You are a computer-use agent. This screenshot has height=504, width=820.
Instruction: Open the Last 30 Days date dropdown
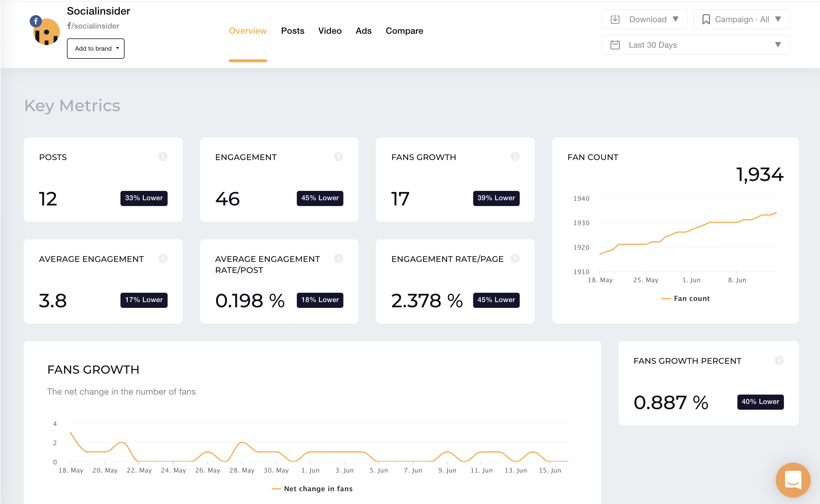[695, 44]
